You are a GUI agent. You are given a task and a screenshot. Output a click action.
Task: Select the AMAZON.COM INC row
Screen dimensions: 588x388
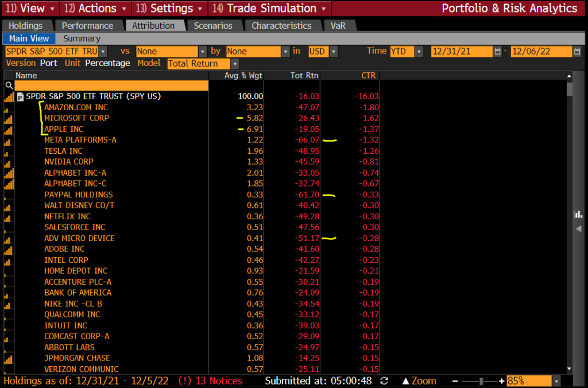[192, 107]
